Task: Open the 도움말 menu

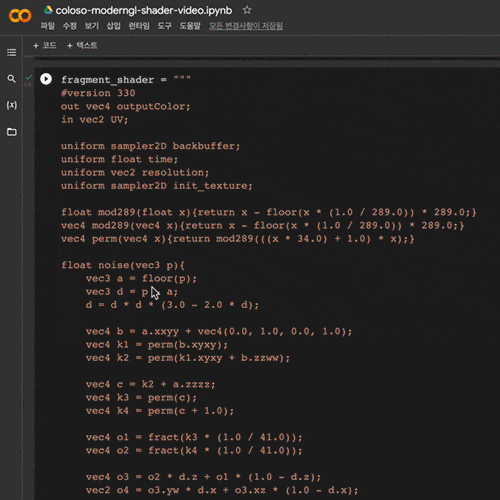Action: (190, 26)
